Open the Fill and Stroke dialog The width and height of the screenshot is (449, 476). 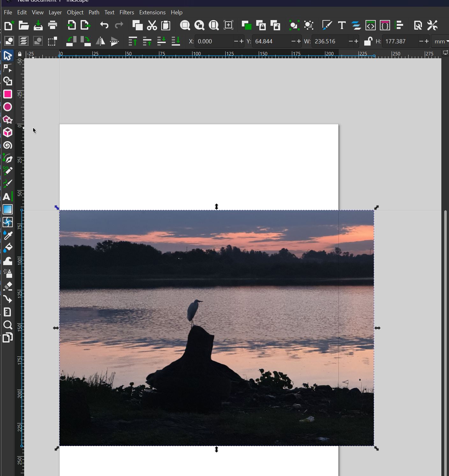327,25
